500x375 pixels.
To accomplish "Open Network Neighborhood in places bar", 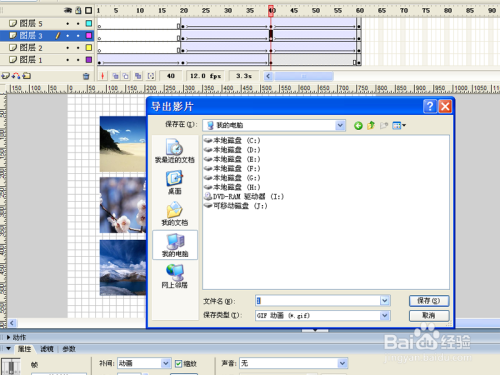I will coord(175,276).
